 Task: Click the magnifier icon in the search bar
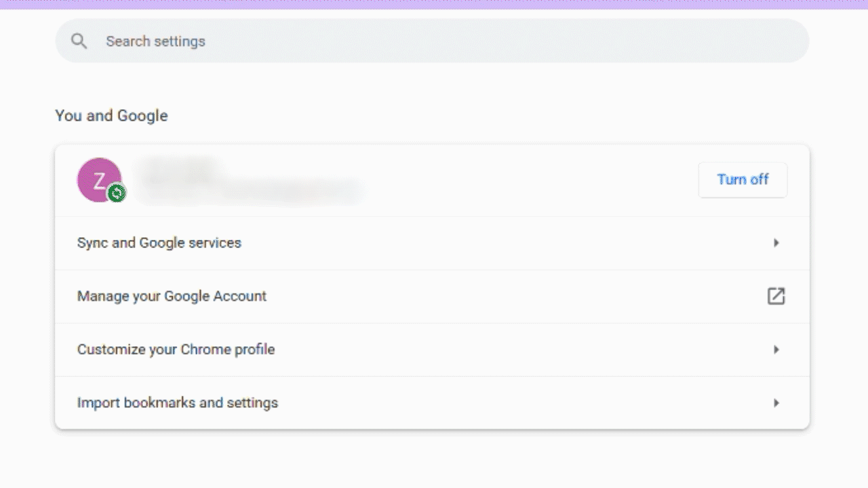[x=79, y=41]
